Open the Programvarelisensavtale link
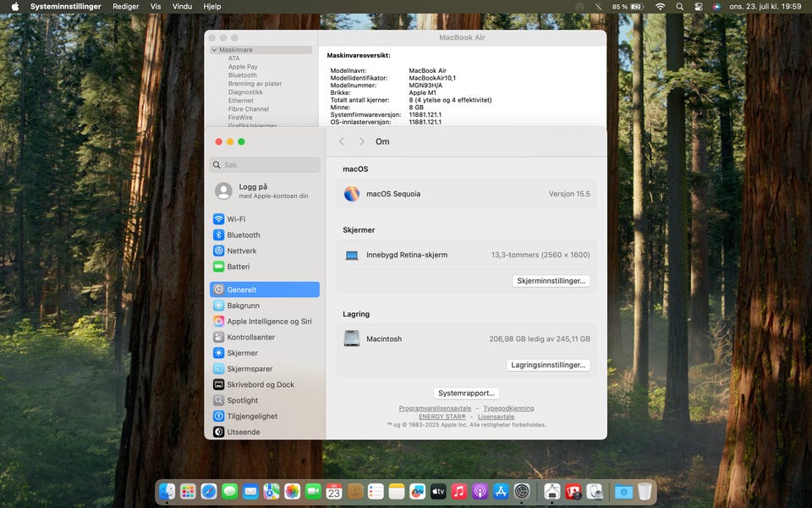This screenshot has height=508, width=812. click(435, 408)
